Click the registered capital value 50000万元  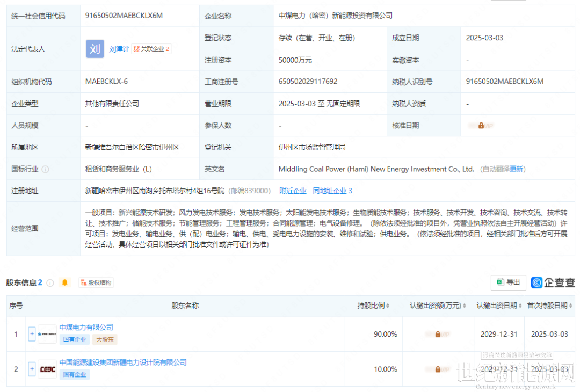295,60
